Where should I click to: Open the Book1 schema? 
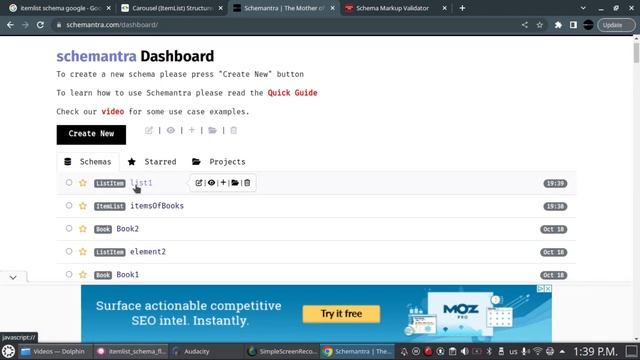click(127, 275)
